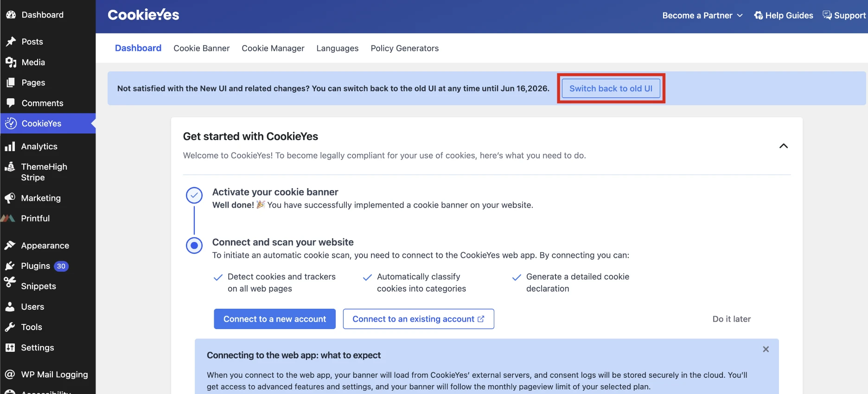Select the Connect and scan step radio circle
Screen dimensions: 868x394
194,245
